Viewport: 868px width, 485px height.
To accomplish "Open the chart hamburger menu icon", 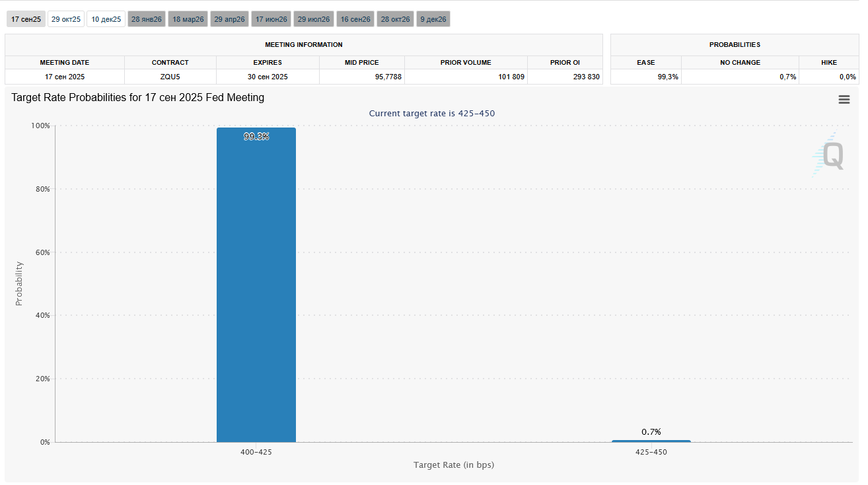I will (844, 99).
